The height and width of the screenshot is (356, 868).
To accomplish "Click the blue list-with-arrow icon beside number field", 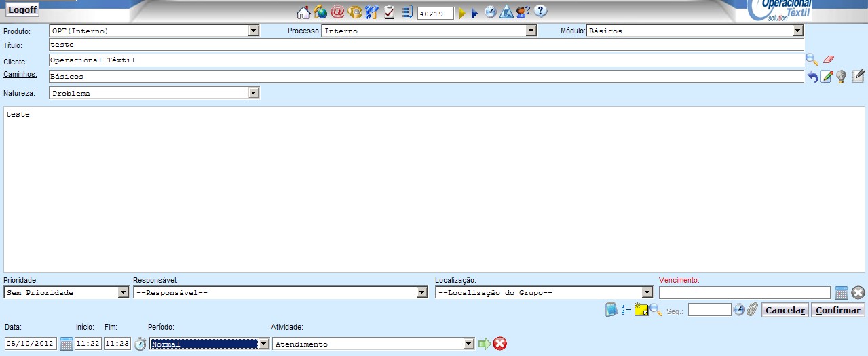I will tap(407, 12).
